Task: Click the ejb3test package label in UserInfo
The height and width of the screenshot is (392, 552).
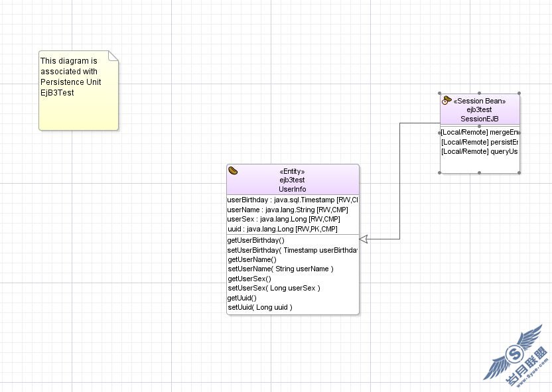Action: (292, 180)
